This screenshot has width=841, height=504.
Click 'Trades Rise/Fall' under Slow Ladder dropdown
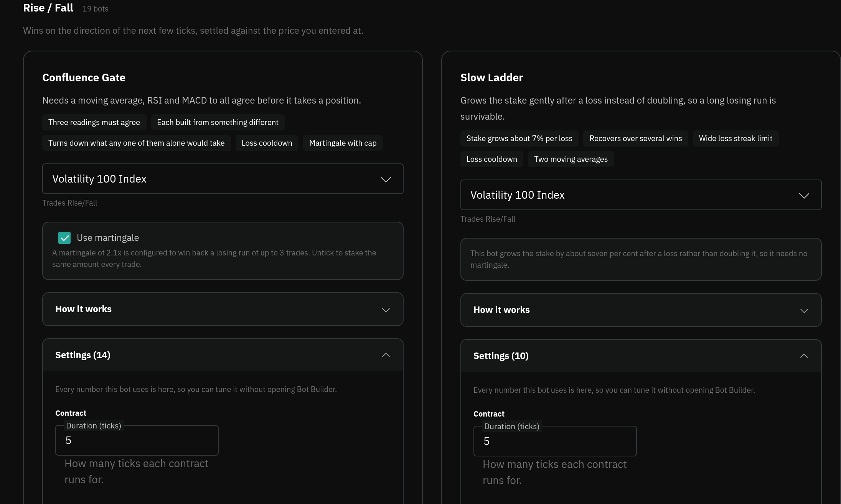(x=488, y=219)
